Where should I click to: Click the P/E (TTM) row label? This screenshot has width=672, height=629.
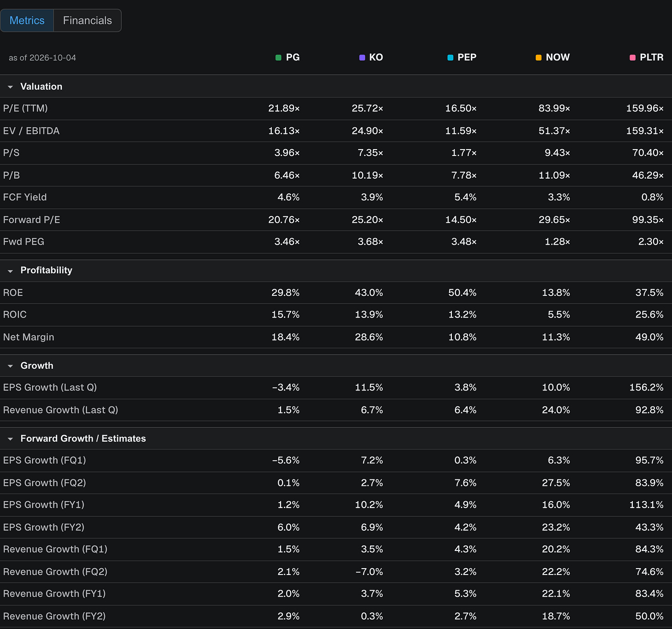[25, 108]
